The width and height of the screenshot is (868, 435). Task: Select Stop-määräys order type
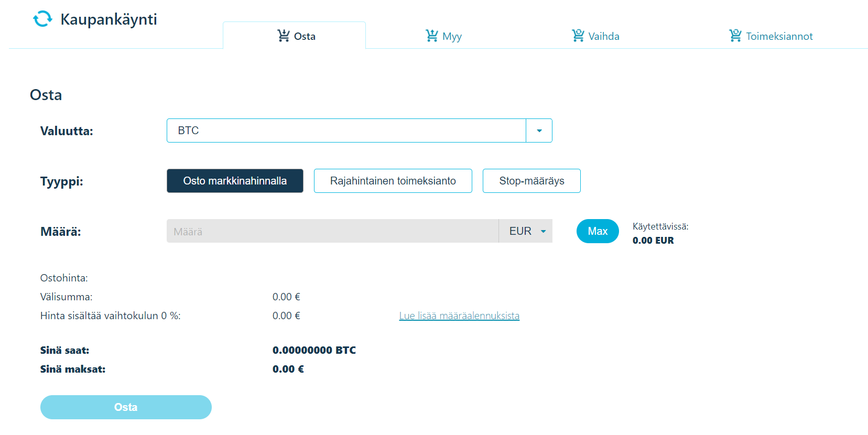point(531,181)
